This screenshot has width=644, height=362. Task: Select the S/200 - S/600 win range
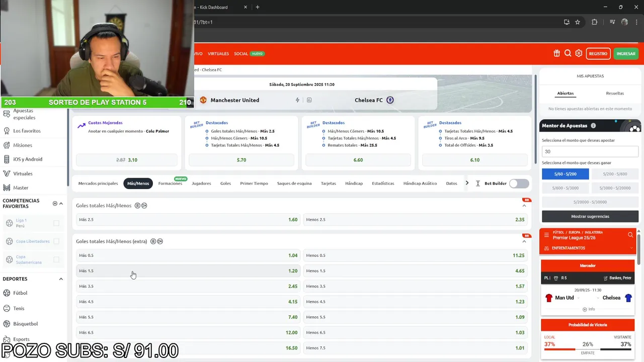pos(614,174)
